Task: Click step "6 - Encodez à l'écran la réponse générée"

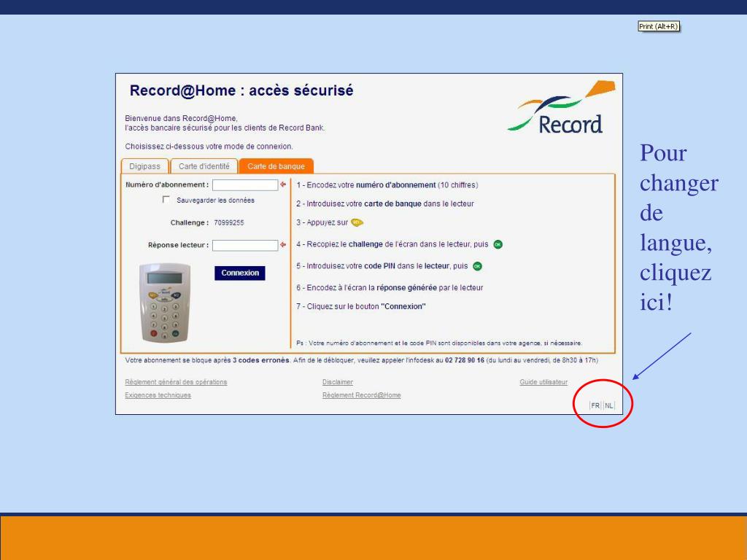Action: 390,287
